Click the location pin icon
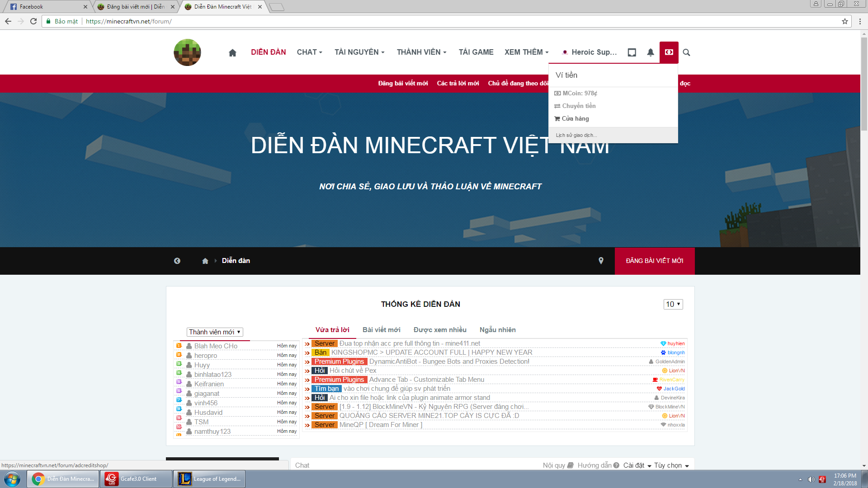 601,261
